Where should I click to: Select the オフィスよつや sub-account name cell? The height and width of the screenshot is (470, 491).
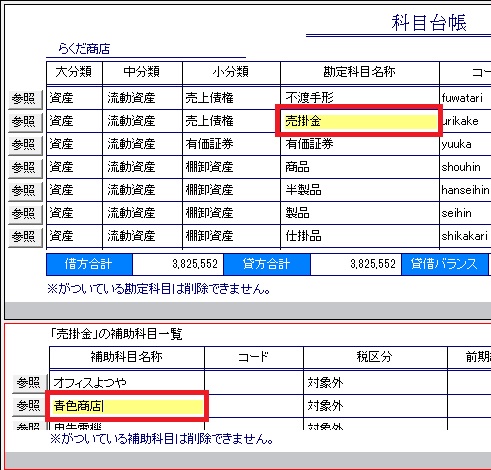127,382
